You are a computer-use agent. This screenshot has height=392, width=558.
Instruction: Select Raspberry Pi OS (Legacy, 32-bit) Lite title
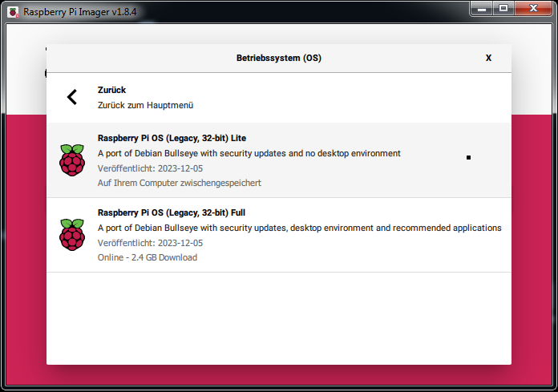click(x=172, y=138)
